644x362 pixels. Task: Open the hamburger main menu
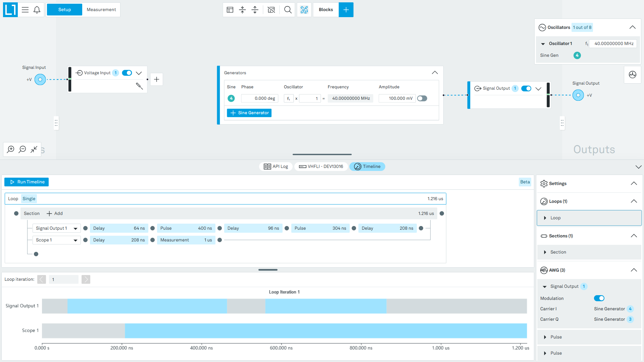[x=25, y=10]
